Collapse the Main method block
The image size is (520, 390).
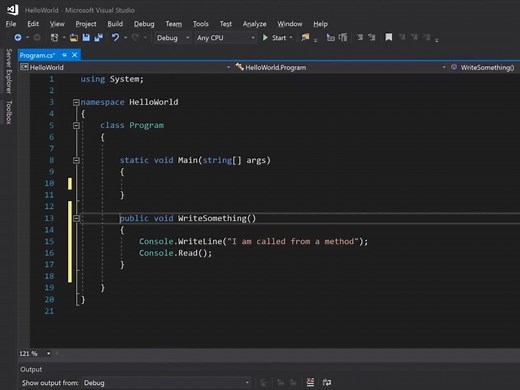(x=76, y=160)
